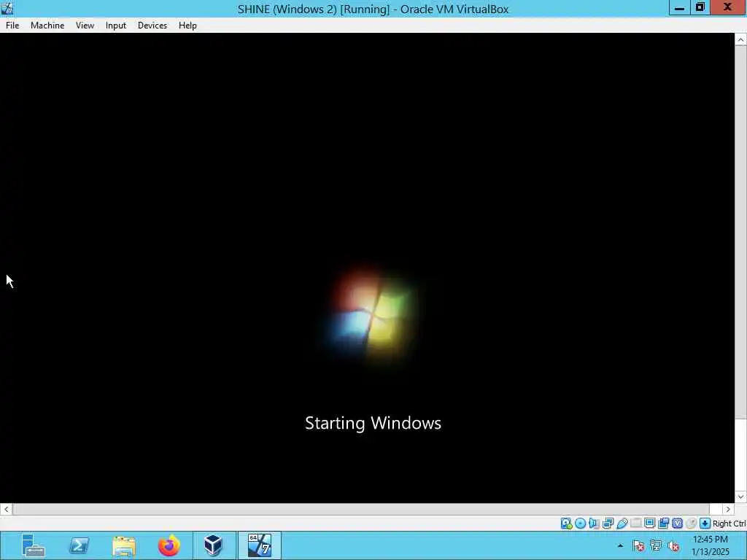Screen dimensions: 747x560
Task: Click the horizontal scrollbar right arrow
Action: click(728, 509)
